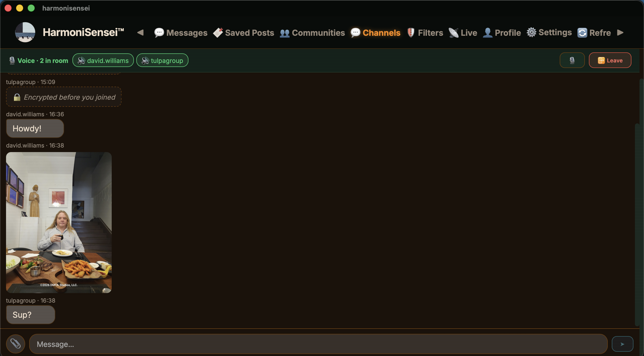Click the Refresh arrows icon
This screenshot has width=644, height=356.
tap(582, 33)
